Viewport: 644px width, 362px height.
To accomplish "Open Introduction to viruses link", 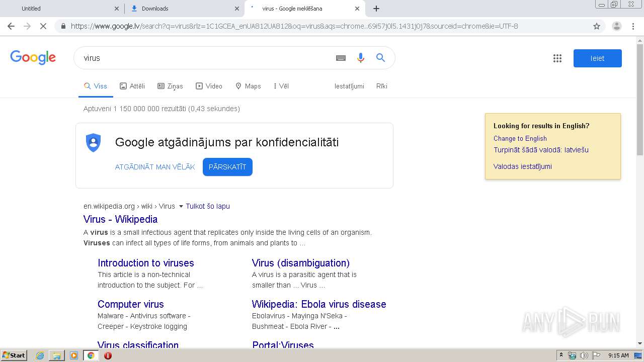I will (x=146, y=263).
